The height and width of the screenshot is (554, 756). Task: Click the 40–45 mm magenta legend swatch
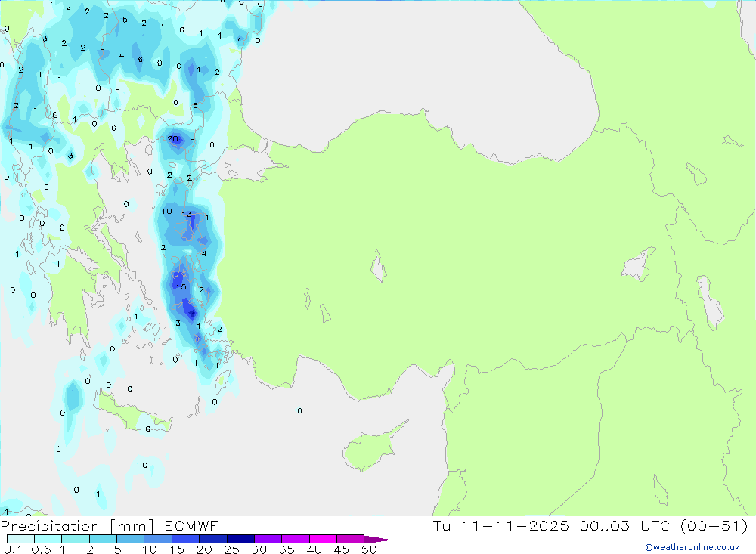(x=323, y=539)
